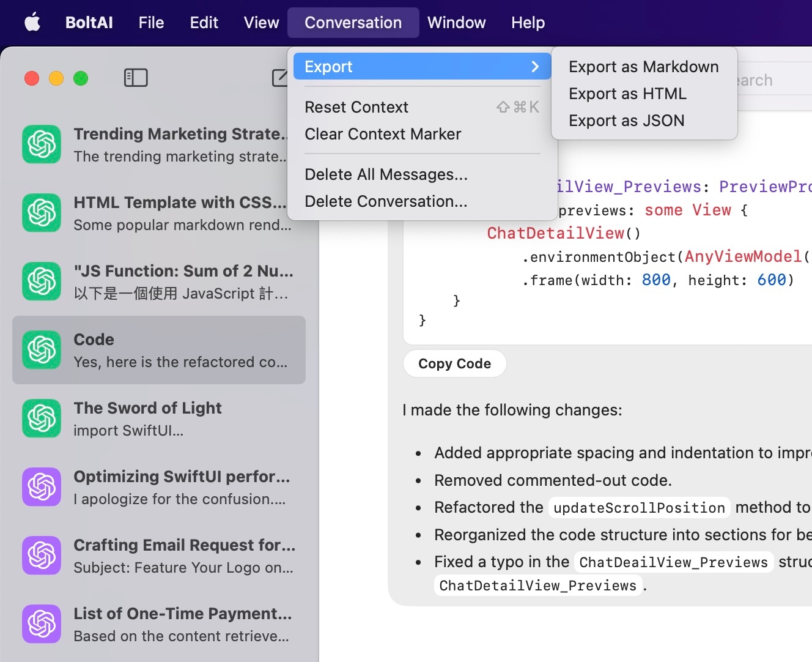Click Delete Conversation menu item

click(x=386, y=201)
